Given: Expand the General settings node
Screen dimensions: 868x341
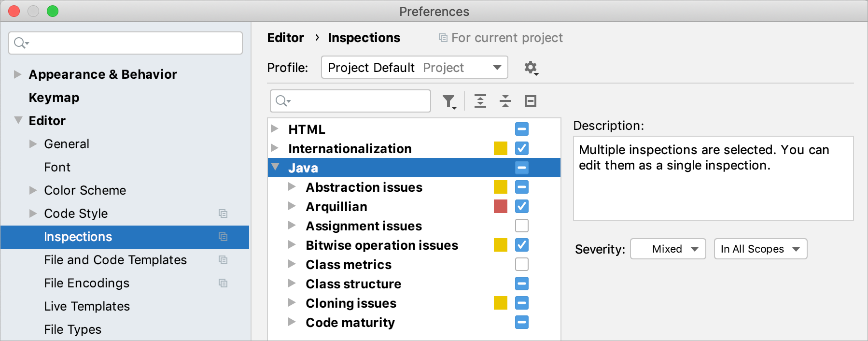Looking at the screenshot, I should pos(33,144).
